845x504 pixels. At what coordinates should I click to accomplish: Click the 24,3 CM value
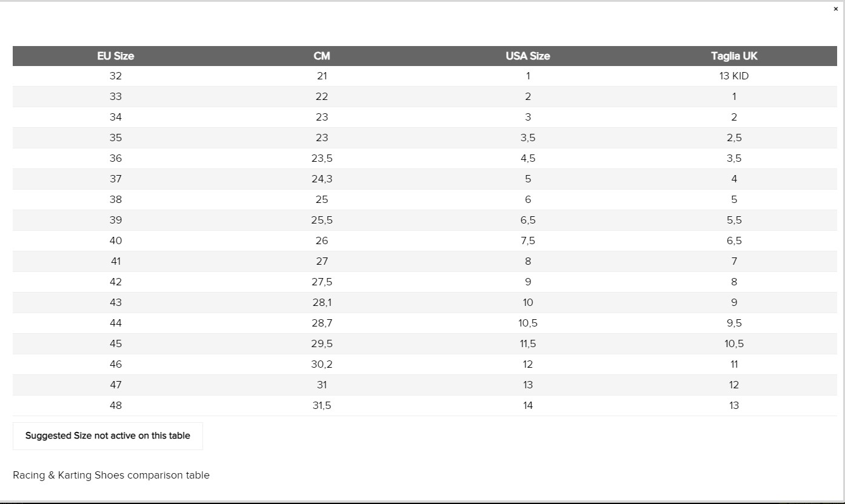(x=322, y=179)
